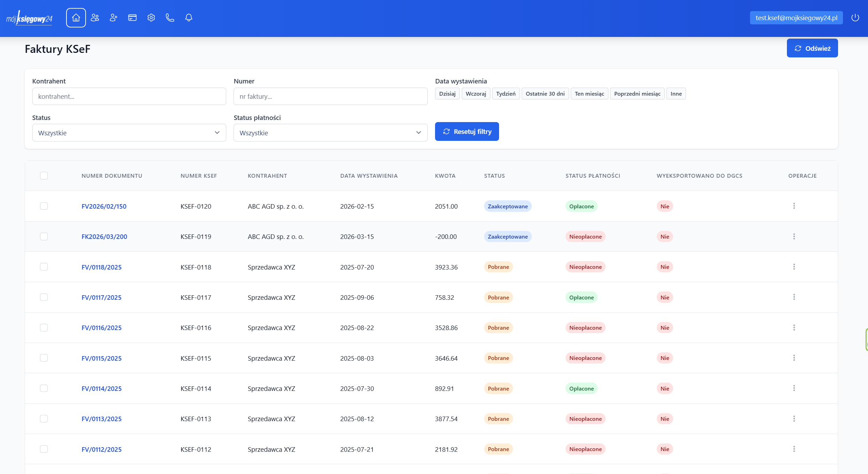Viewport: 868px width, 474px height.
Task: Expand the Status płatności dropdown
Action: 330,133
